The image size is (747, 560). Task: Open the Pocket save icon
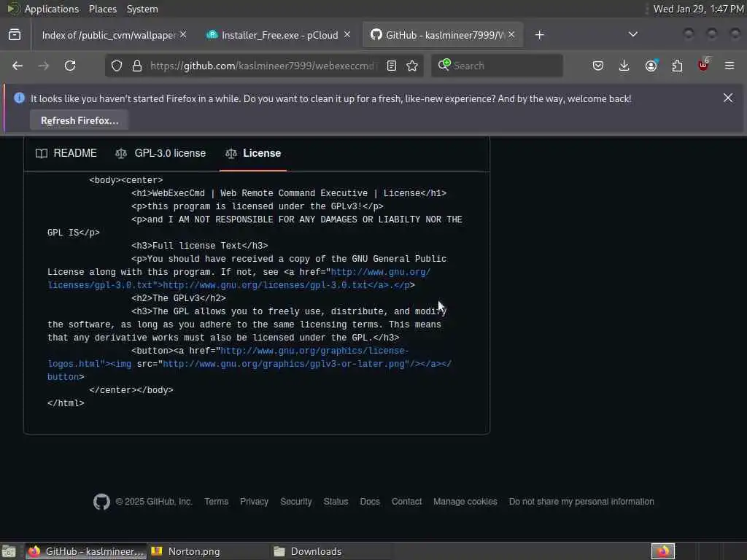[598, 66]
